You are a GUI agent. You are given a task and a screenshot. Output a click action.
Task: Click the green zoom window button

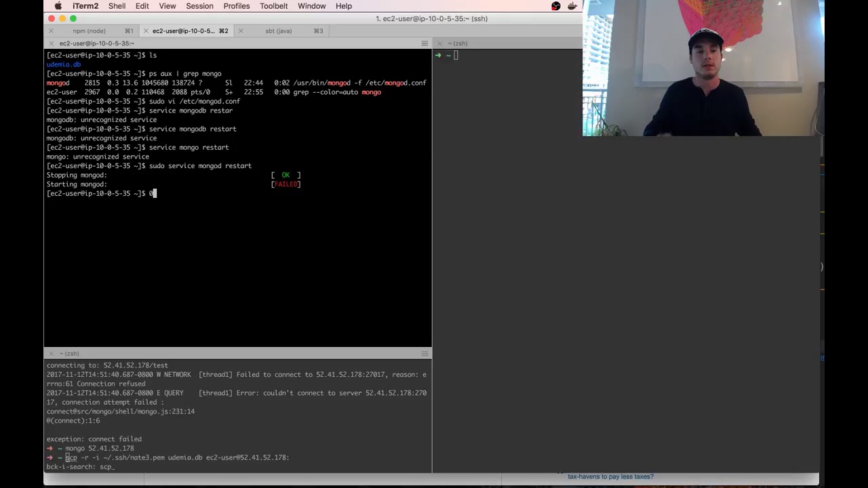pos(73,18)
